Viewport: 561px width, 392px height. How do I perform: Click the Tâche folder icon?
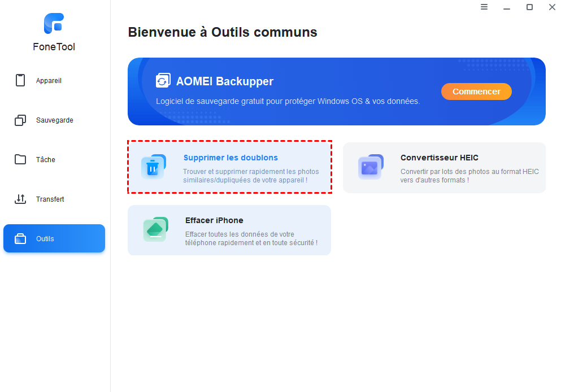20,159
